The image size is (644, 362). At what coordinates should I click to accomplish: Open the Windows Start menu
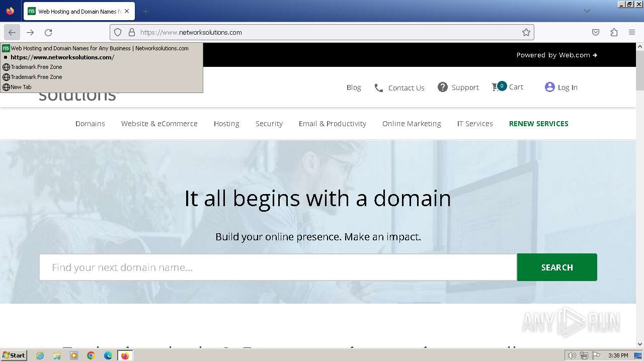pos(14,355)
